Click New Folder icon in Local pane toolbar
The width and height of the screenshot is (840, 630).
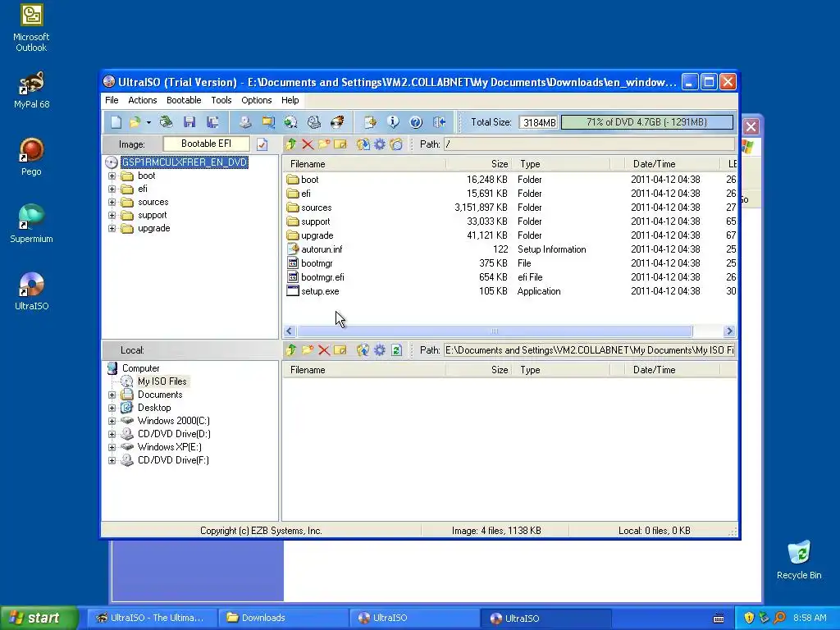[308, 350]
